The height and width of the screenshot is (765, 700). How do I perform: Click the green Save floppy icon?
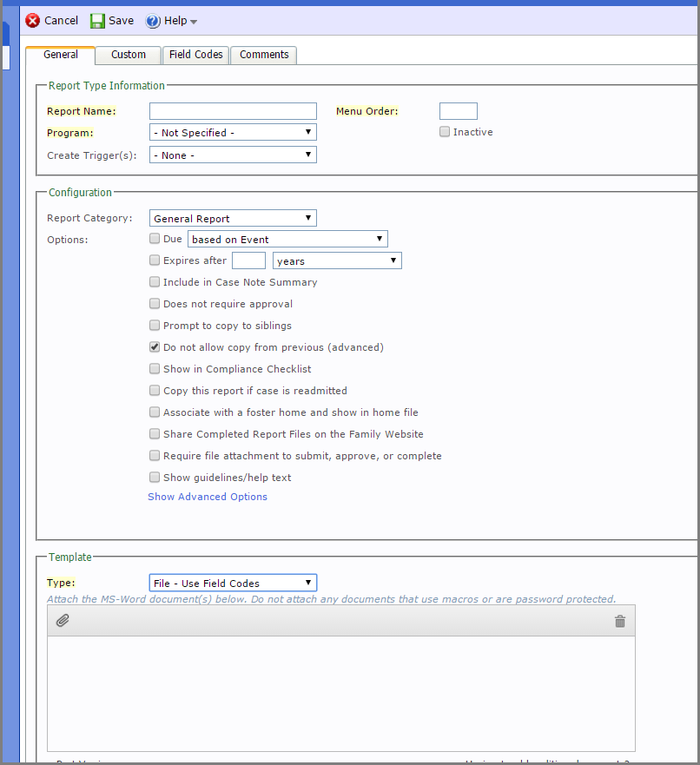[x=97, y=21]
